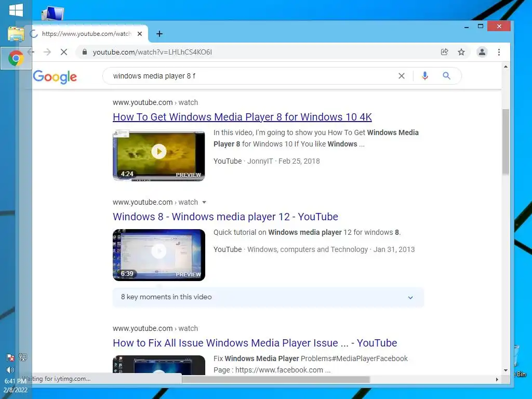Open a new tab with plus button
Screen dimensions: 532x399
click(x=159, y=34)
